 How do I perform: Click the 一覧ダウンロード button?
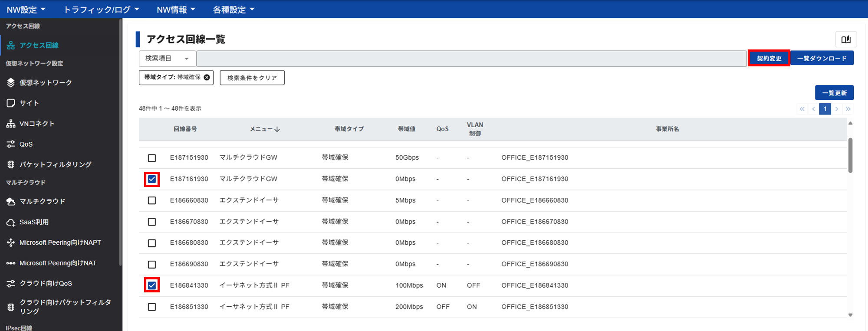point(822,58)
